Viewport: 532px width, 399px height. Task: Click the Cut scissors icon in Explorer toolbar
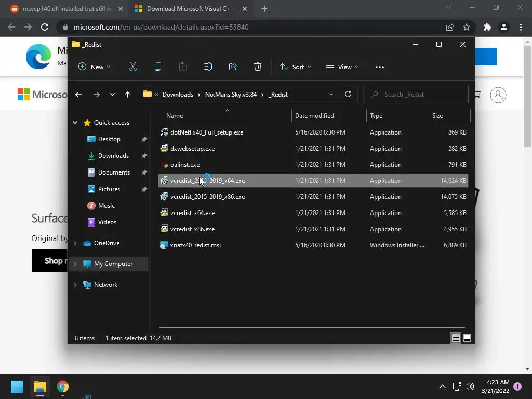pyautogui.click(x=132, y=67)
